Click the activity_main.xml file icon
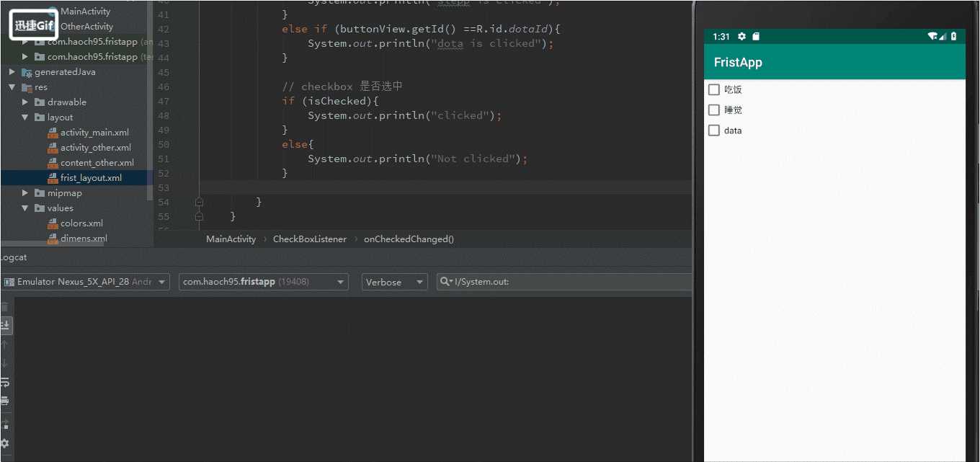 coord(53,133)
